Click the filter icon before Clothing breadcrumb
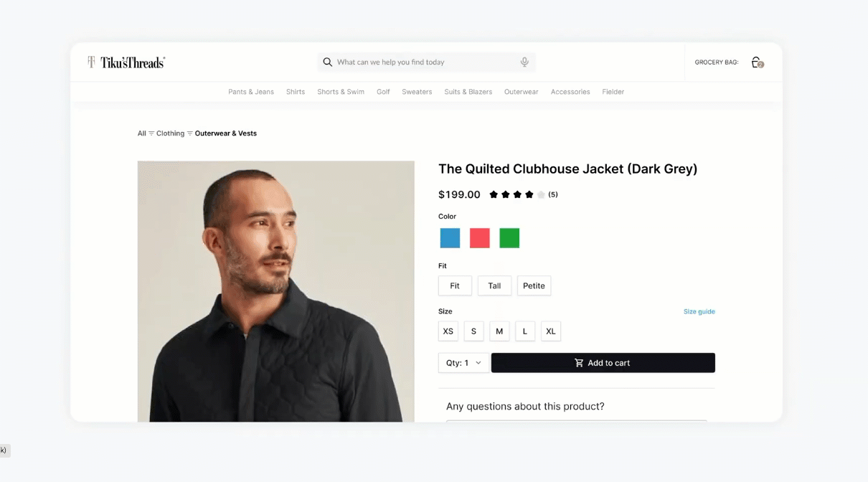 [x=151, y=133]
